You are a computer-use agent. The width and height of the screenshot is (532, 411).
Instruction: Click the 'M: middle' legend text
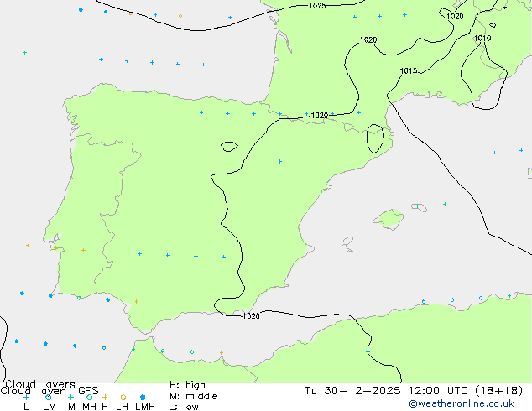(x=193, y=396)
